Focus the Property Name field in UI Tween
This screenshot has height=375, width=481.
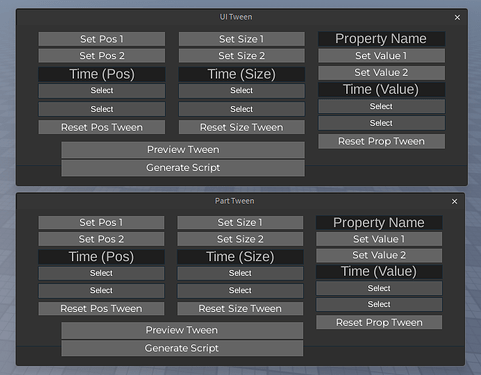(381, 39)
